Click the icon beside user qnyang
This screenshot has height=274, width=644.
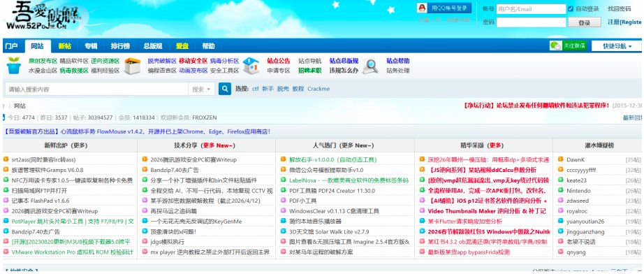[561, 252]
